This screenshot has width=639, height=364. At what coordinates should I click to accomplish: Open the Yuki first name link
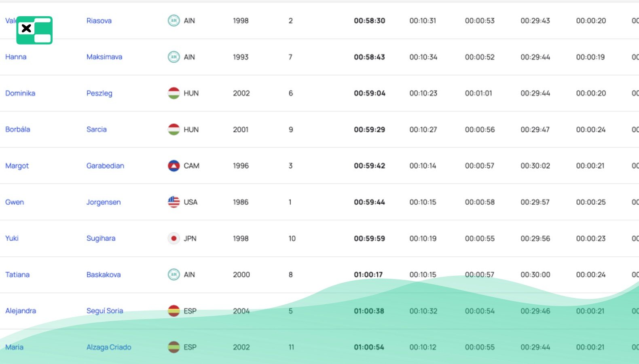tap(12, 238)
